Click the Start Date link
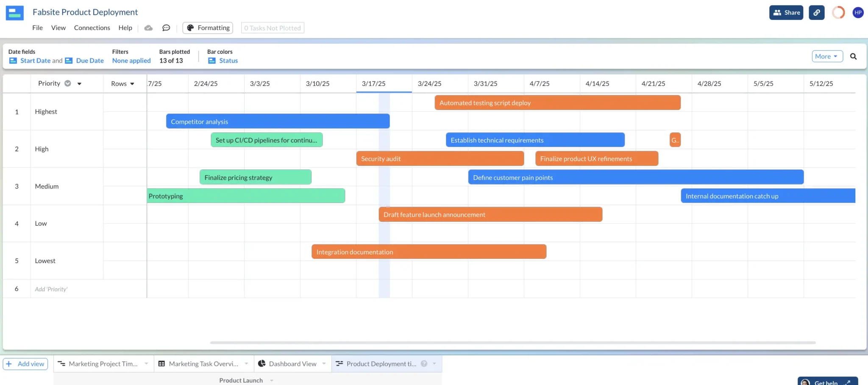Image resolution: width=868 pixels, height=385 pixels. [x=35, y=61]
